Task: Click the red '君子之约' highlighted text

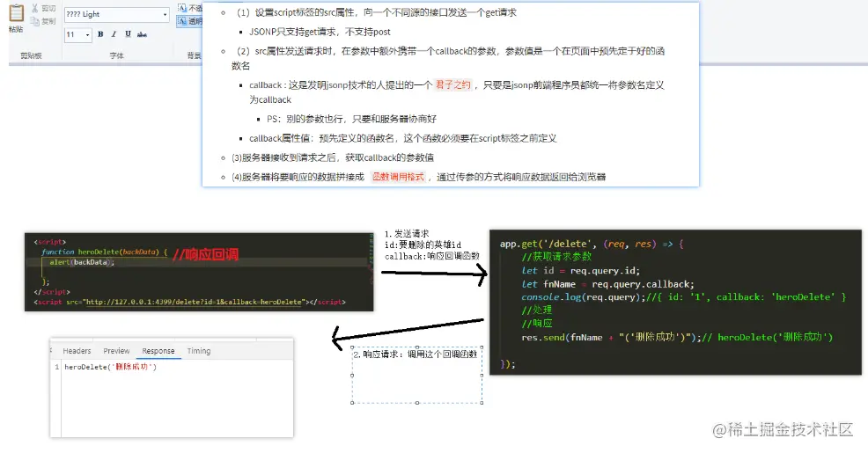Action: click(x=452, y=84)
